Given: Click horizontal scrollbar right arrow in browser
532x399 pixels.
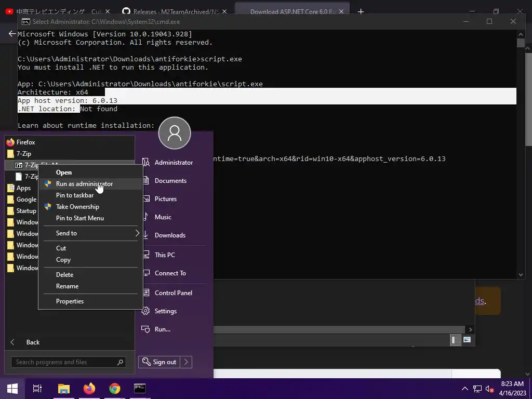Looking at the screenshot, I should pos(470,329).
